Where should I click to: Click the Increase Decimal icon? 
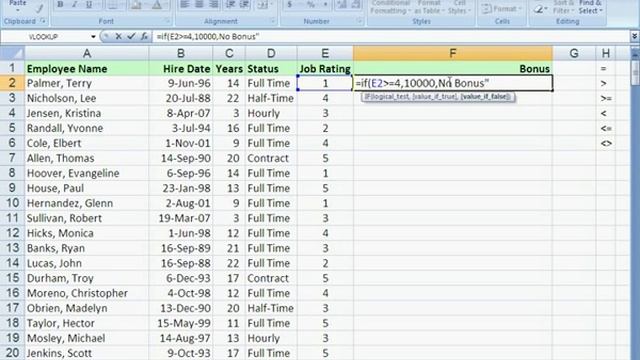[x=342, y=4]
